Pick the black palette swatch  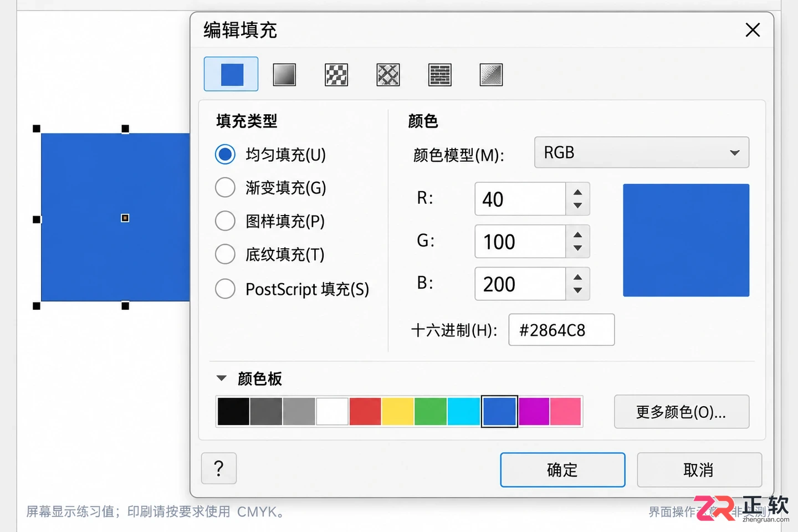click(x=233, y=411)
